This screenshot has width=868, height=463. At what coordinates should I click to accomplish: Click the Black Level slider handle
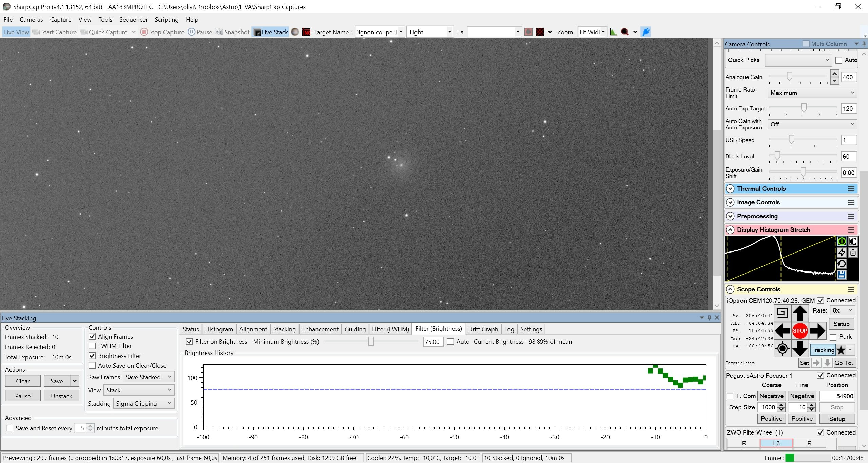(x=777, y=156)
